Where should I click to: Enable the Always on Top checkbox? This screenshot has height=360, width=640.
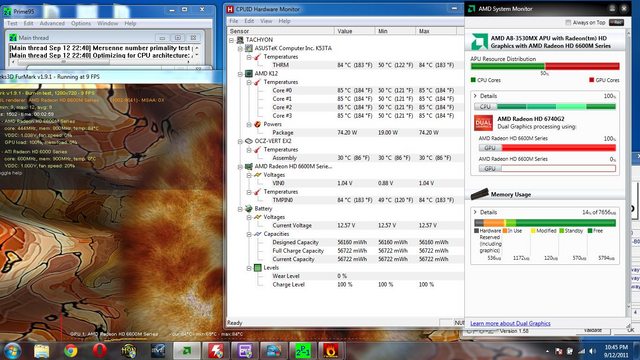(568, 22)
